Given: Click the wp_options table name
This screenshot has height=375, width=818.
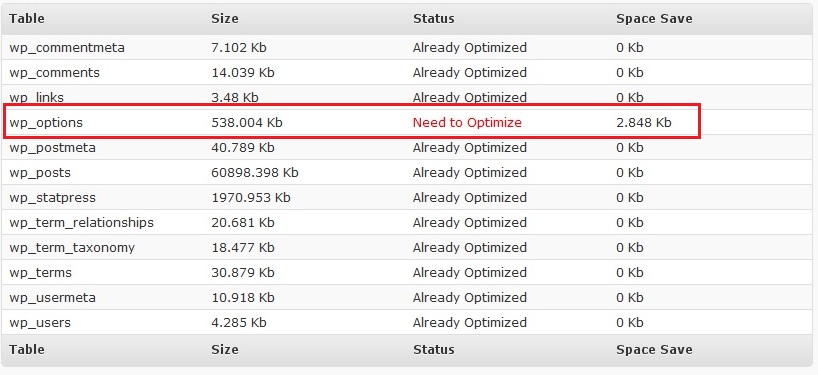Looking at the screenshot, I should click(x=46, y=123).
